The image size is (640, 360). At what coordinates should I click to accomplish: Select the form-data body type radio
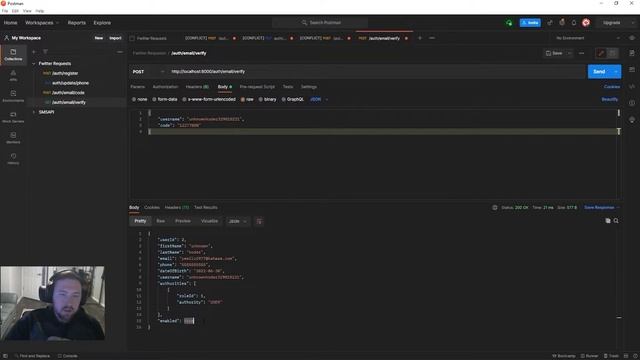154,99
